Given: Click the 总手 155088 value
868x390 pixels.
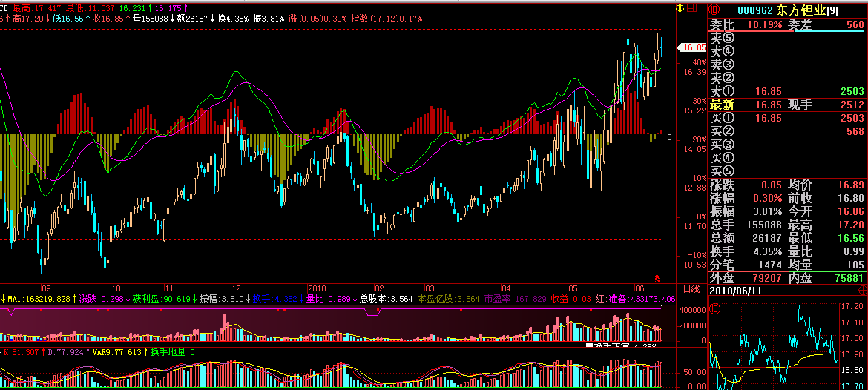Looking at the screenshot, I should (x=764, y=225).
